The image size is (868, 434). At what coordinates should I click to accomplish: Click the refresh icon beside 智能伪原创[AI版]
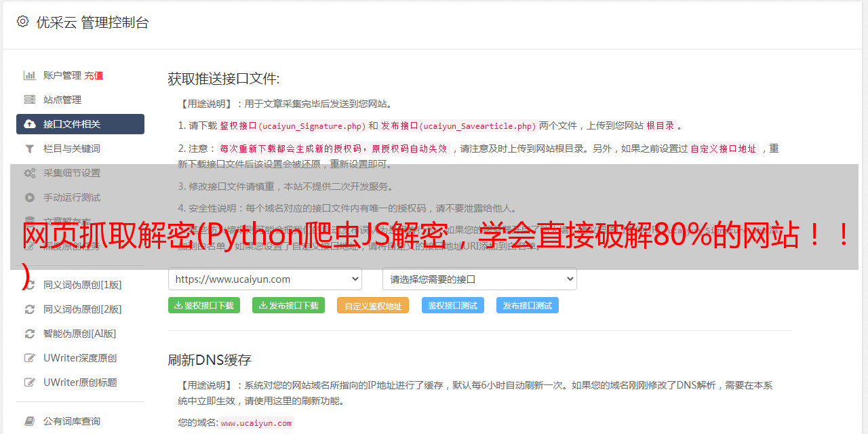(30, 334)
